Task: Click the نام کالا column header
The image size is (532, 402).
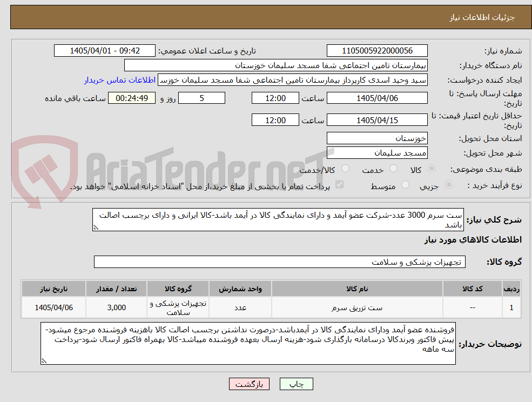Action: tap(357, 289)
